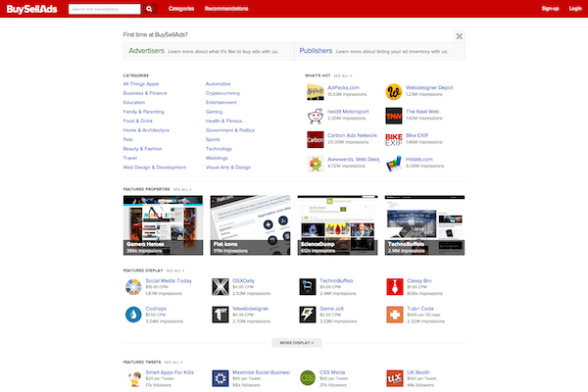The image size is (588, 392).
Task: Open the All Things Apple category
Action: point(141,84)
